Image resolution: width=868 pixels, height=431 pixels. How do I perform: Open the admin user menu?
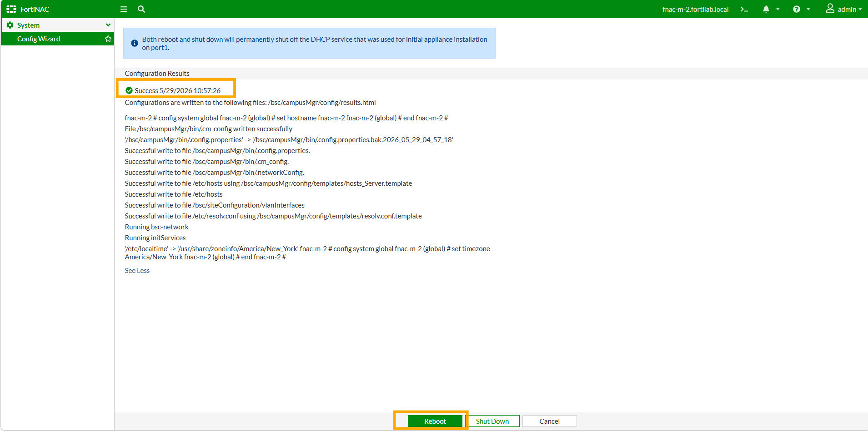[x=844, y=9]
